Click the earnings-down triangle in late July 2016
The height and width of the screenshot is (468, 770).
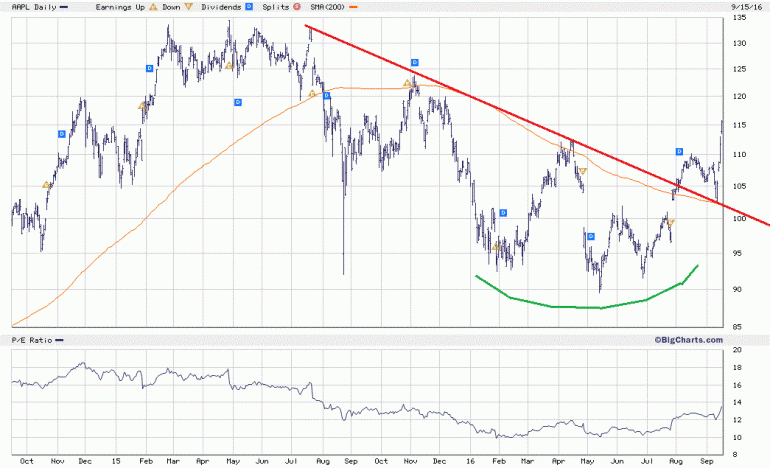tap(671, 222)
